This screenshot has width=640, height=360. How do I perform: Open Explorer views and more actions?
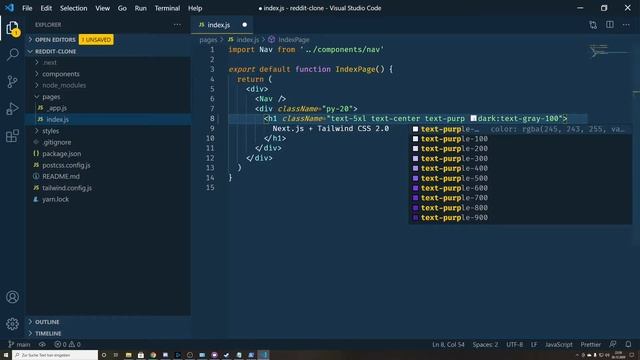click(177, 24)
